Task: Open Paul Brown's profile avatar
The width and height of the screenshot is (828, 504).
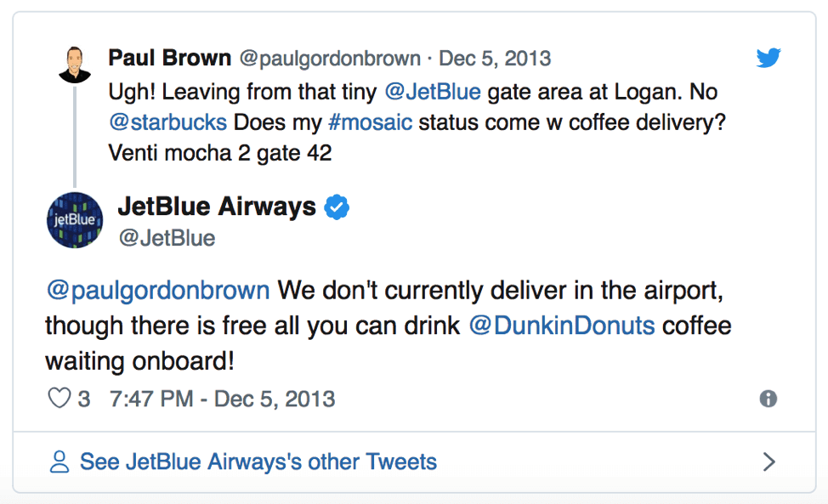Action: coord(75,65)
